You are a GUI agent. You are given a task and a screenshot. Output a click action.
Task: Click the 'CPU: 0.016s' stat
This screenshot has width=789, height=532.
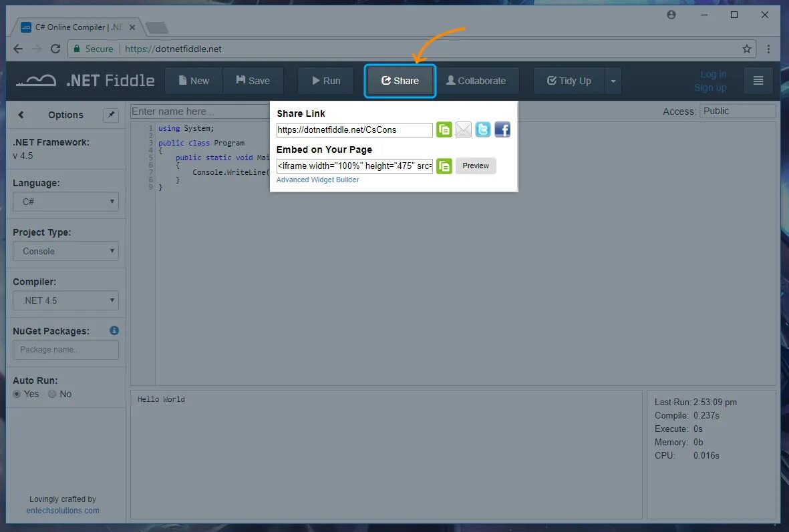click(x=687, y=455)
